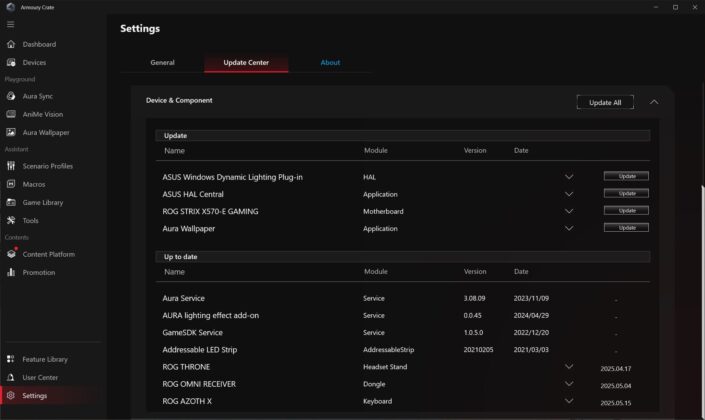Update ROG STRIX X570-E GAMING
The image size is (705, 420).
tap(626, 210)
